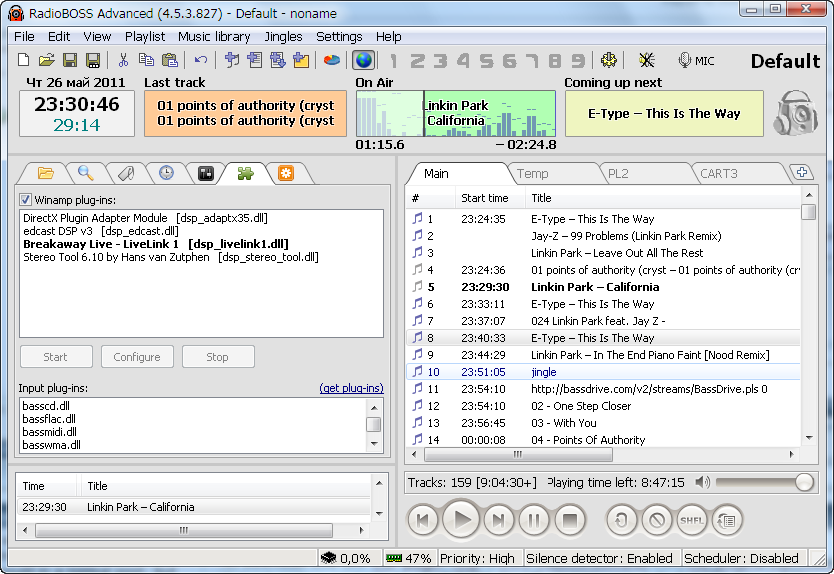Click the tag label tab
Image resolution: width=834 pixels, height=574 pixels.
126,173
